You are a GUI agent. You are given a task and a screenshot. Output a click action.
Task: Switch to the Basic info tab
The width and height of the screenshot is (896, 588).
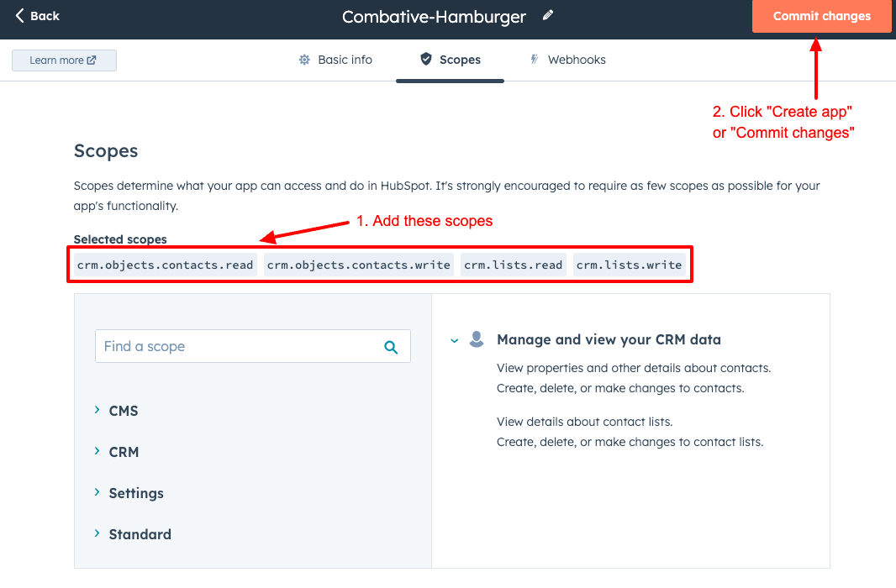pyautogui.click(x=335, y=60)
